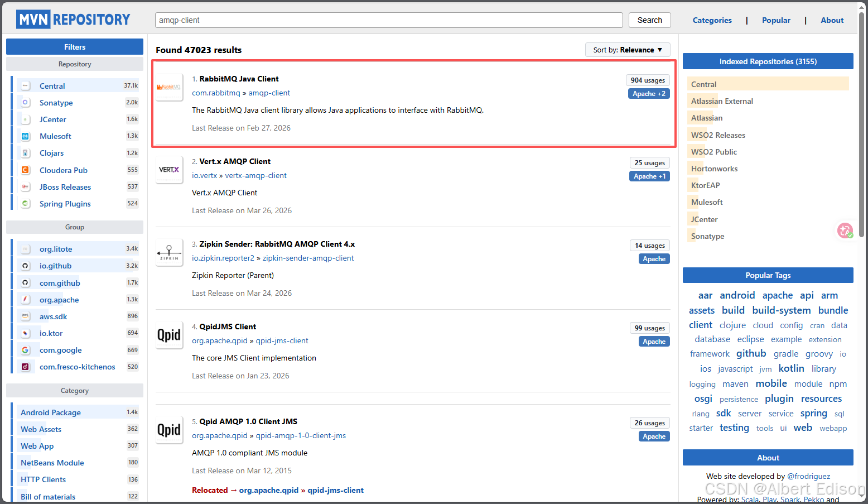Screen dimensions: 868x504
Task: Filter by HTTP Clients category
Action: pyautogui.click(x=43, y=479)
